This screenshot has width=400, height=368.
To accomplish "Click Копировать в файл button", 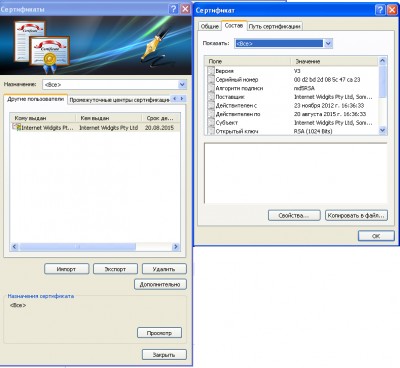I will click(x=356, y=215).
